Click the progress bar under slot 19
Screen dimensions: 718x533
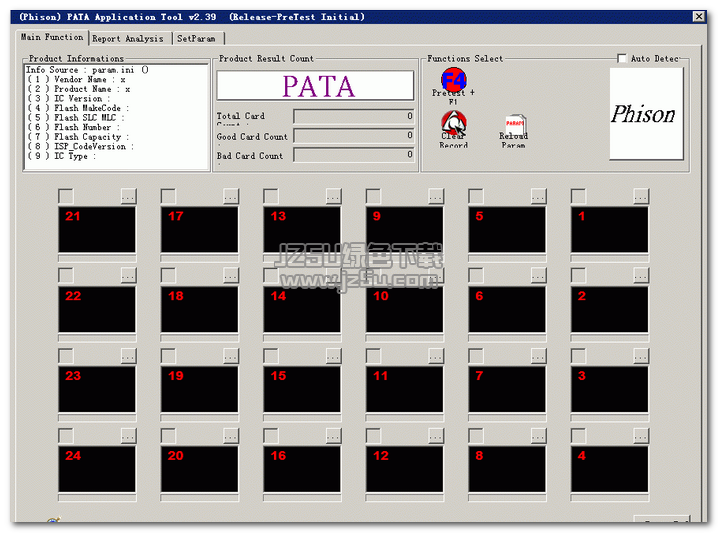point(200,419)
